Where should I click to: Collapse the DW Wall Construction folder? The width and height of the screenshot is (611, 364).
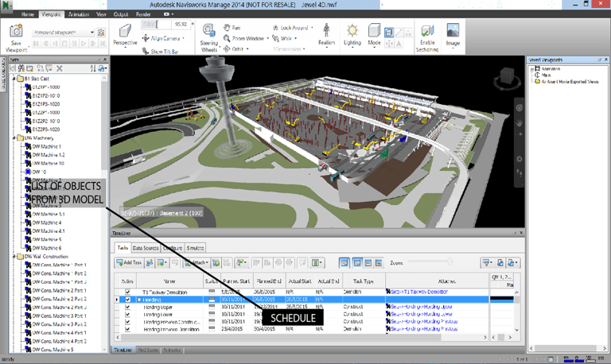[14, 257]
